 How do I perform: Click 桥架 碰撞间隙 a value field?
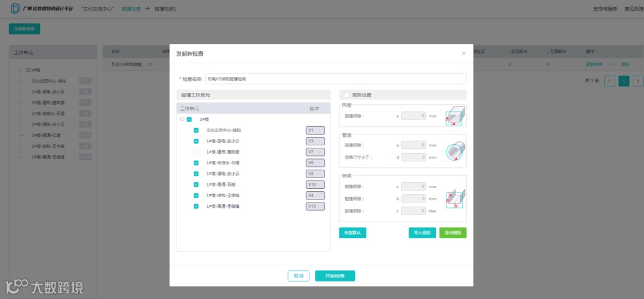(x=414, y=186)
